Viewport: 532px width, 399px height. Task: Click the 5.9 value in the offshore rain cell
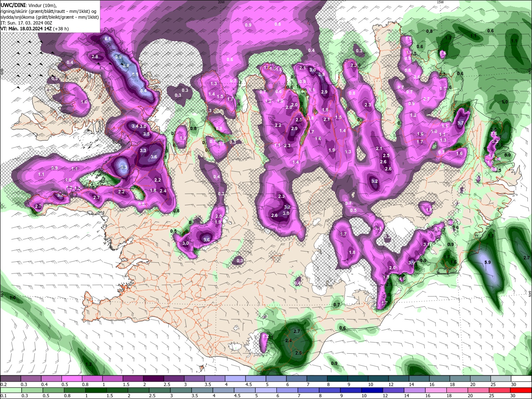pyautogui.click(x=488, y=262)
